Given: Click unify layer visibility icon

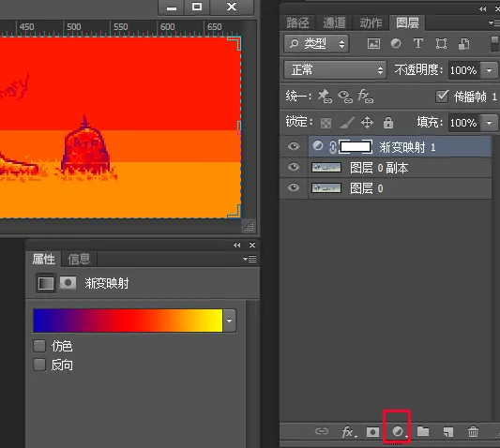Looking at the screenshot, I should coord(345,97).
